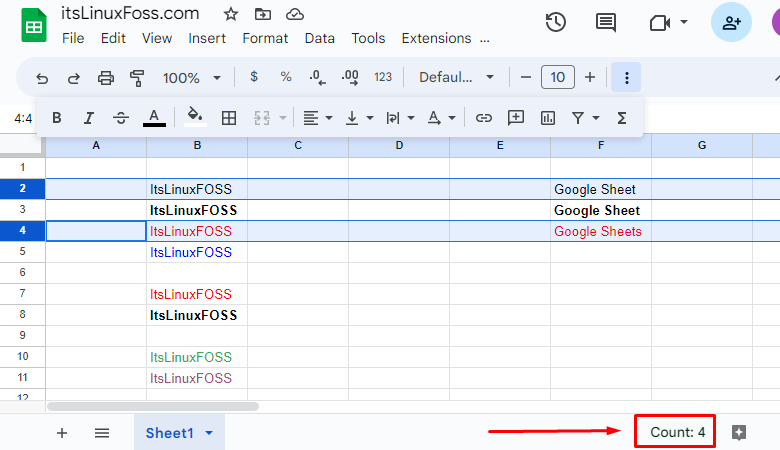Add a new sheet with plus button
The width and height of the screenshot is (780, 450).
pos(62,433)
